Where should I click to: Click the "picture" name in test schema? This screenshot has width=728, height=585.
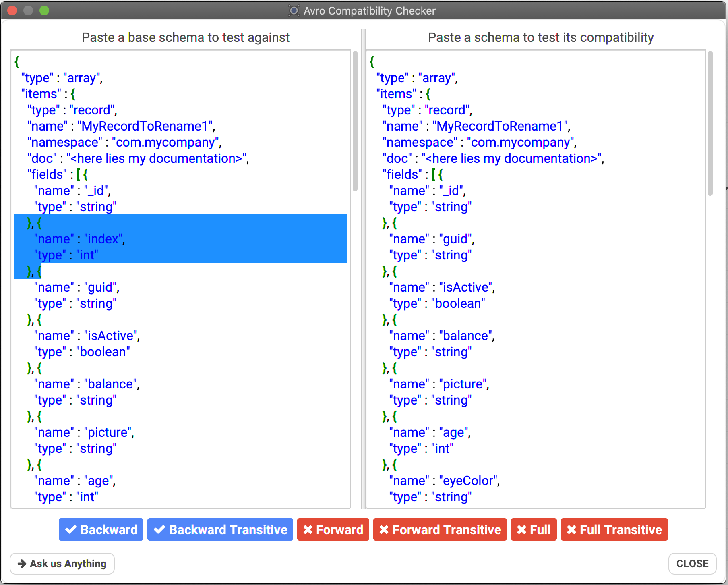tap(463, 384)
